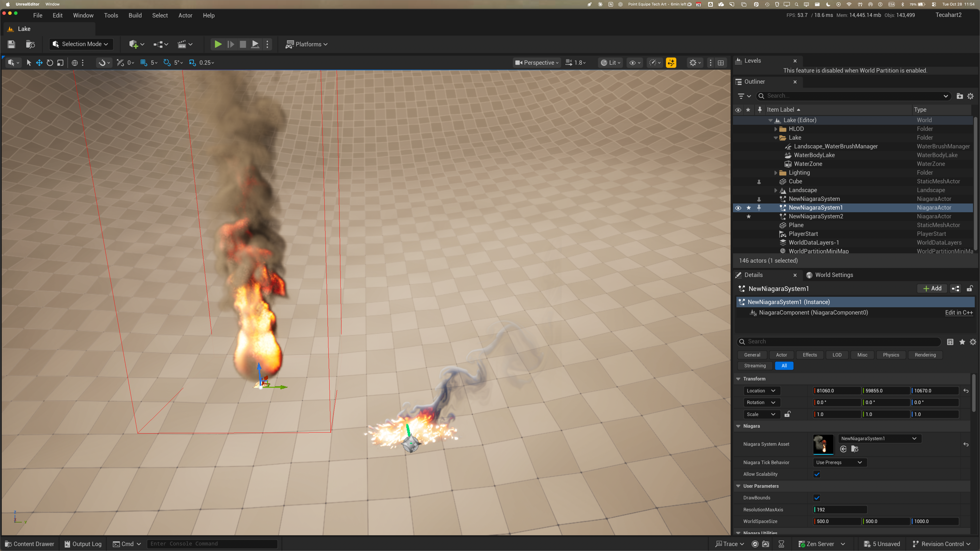Open the browse content folder toolbar icon
This screenshot has height=551, width=980.
point(30,44)
